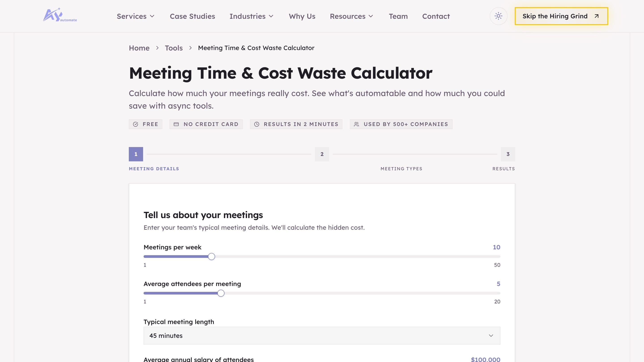644x362 pixels.
Task: Click the automate logo in the header
Action: tap(60, 15)
